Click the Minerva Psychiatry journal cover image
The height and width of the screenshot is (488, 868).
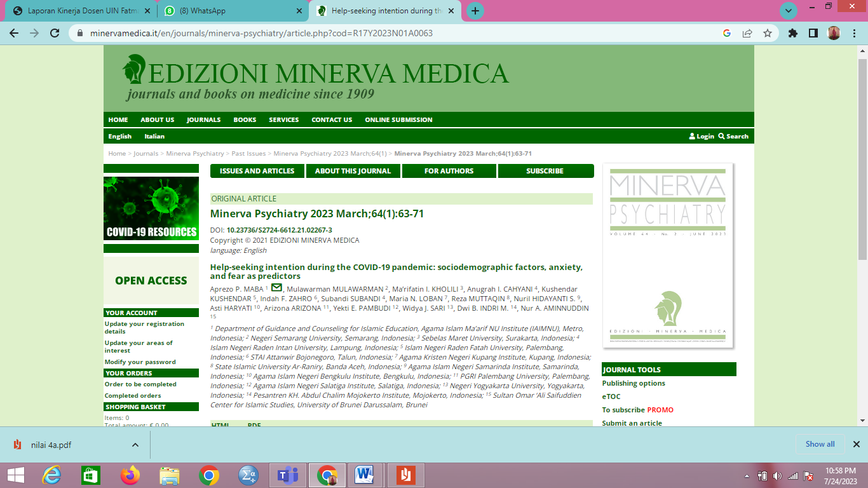[x=667, y=255]
